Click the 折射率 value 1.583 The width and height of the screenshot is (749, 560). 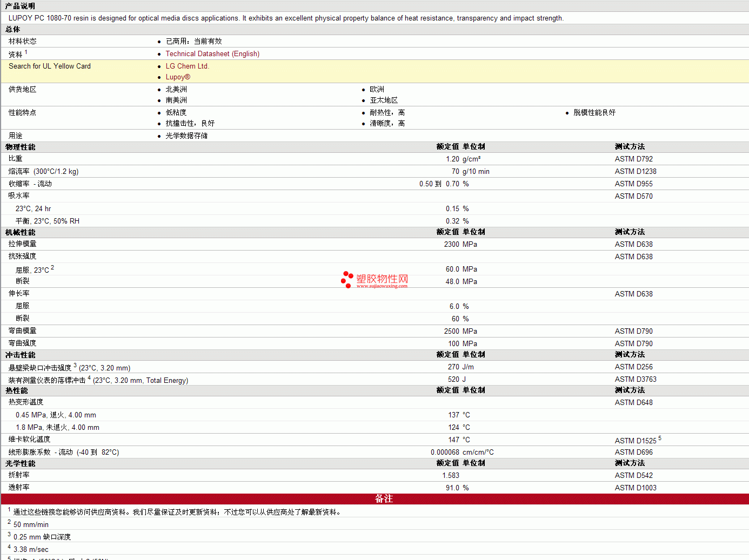pos(451,476)
